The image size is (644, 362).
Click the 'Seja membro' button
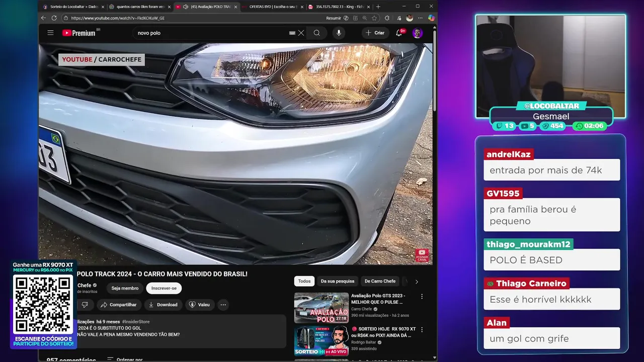point(125,288)
